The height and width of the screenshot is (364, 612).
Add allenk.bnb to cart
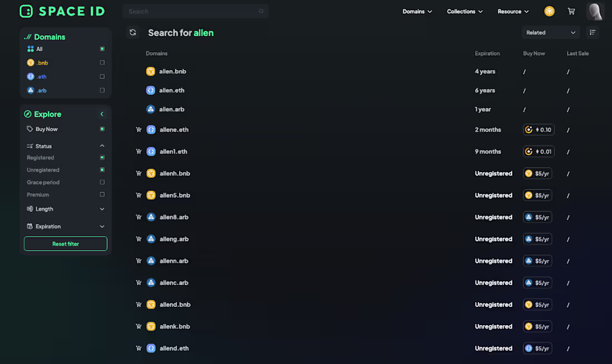click(139, 326)
